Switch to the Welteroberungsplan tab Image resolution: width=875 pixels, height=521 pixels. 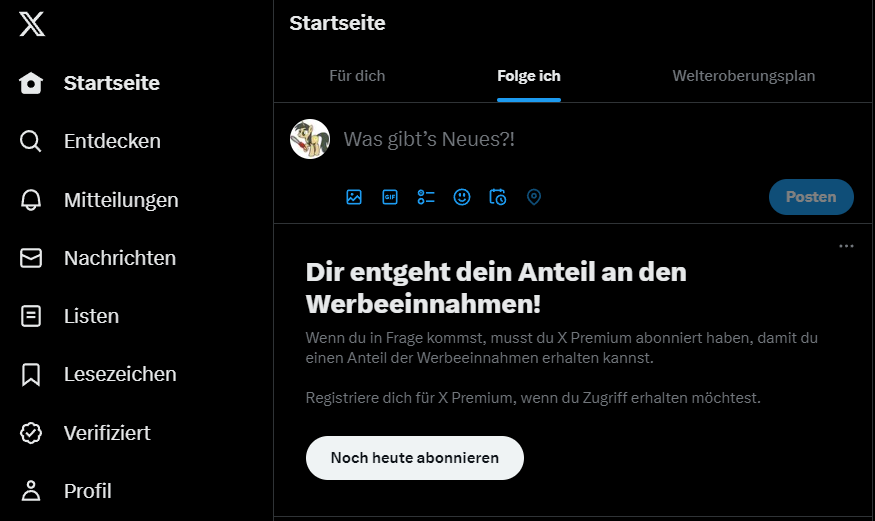coord(744,76)
